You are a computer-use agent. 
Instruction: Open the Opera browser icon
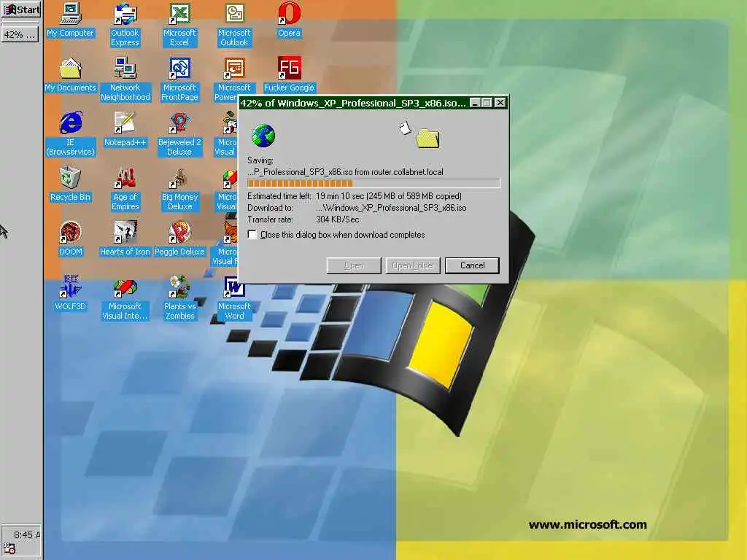pyautogui.click(x=289, y=20)
